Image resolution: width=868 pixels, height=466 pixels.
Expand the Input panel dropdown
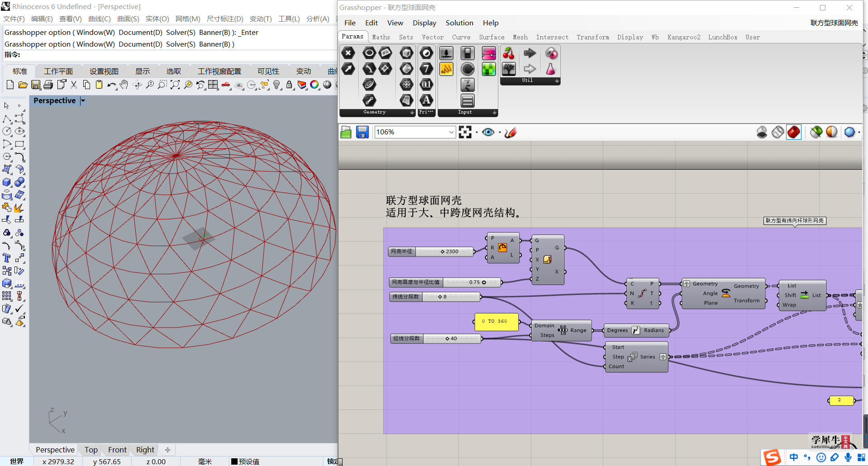pyautogui.click(x=494, y=112)
